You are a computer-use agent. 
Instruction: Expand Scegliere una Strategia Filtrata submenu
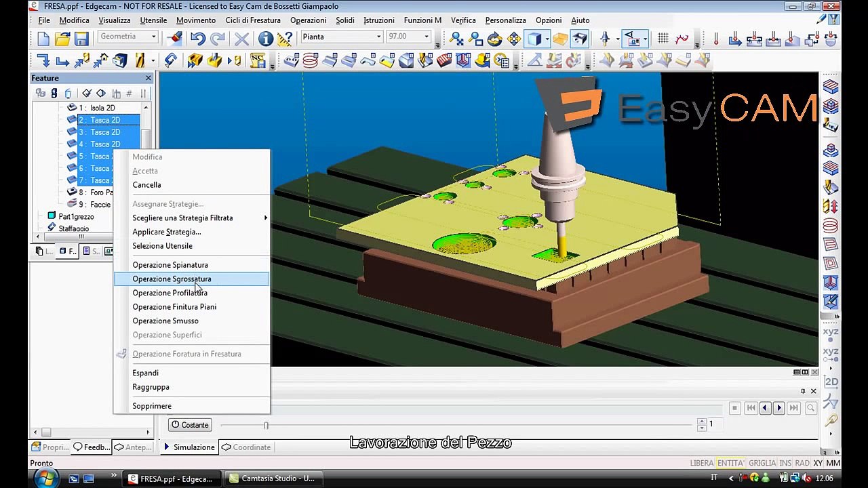(x=191, y=218)
